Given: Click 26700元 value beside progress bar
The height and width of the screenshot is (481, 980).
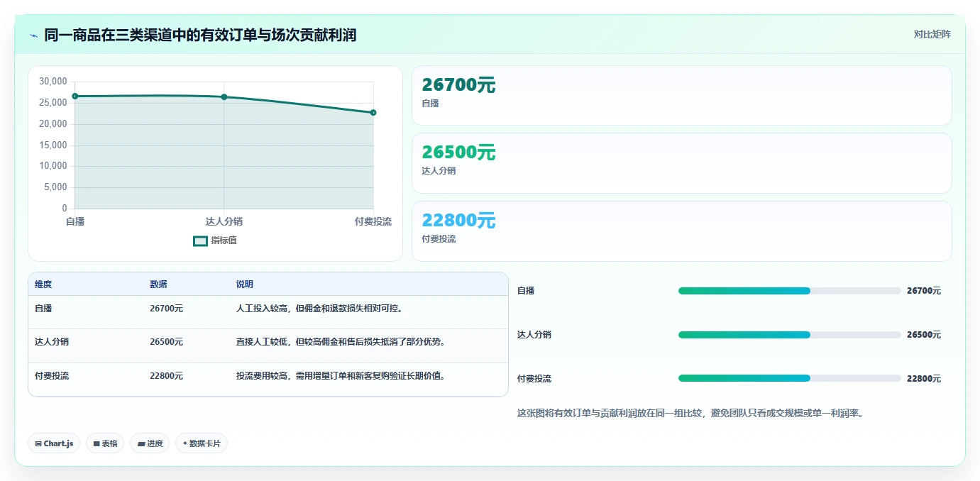Looking at the screenshot, I should coord(924,291).
